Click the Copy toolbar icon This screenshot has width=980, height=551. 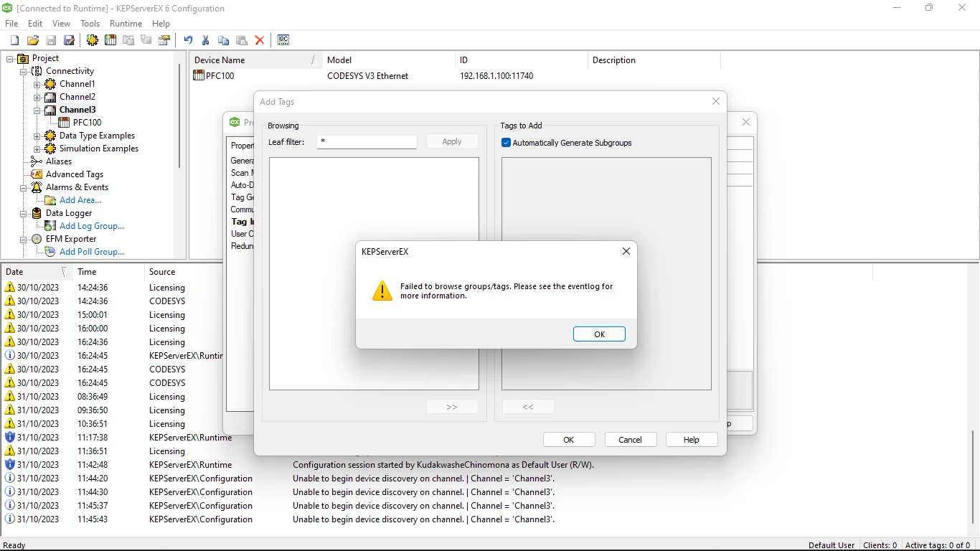coord(224,40)
